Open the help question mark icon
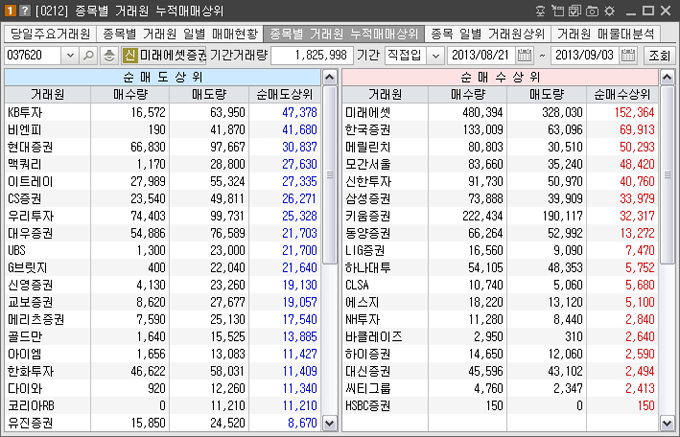Viewport: 680px width, 437px height. point(25,10)
